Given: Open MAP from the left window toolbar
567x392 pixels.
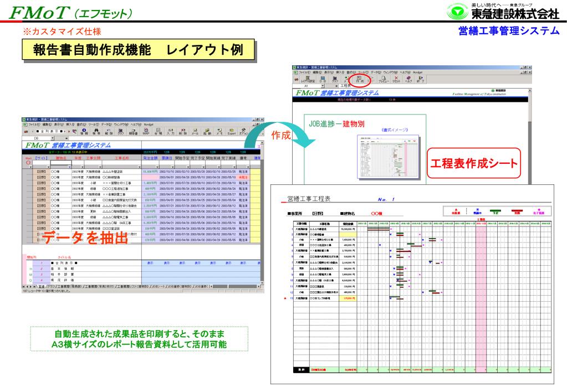Looking at the screenshot, I should point(146,131).
